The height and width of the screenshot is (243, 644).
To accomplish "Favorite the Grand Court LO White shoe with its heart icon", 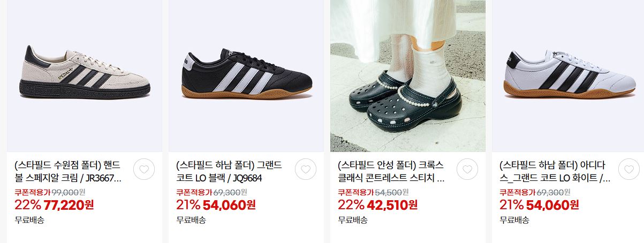I will pos(628,169).
